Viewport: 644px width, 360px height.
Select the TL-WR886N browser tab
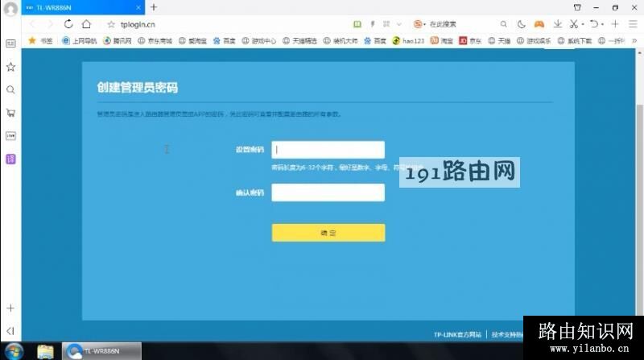click(x=83, y=7)
